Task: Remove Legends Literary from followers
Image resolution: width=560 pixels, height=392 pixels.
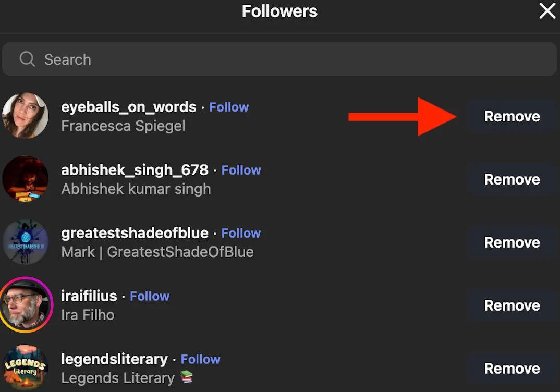Action: tap(512, 369)
